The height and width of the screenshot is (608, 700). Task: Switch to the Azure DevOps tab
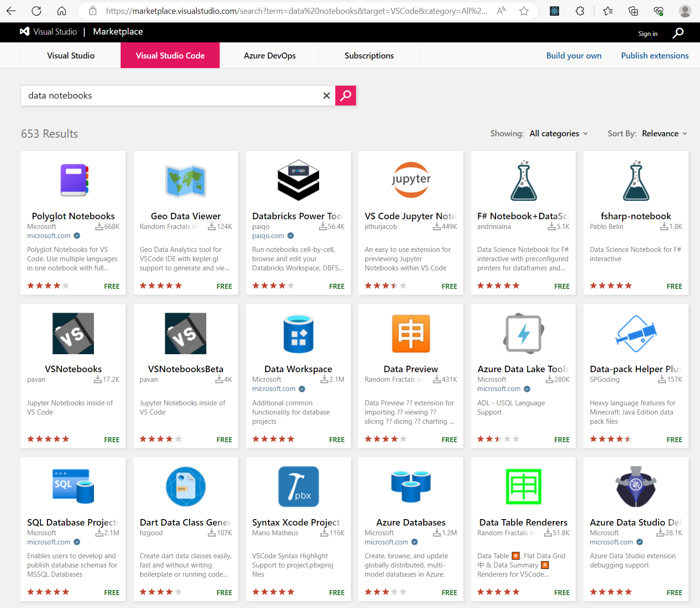[x=269, y=55]
